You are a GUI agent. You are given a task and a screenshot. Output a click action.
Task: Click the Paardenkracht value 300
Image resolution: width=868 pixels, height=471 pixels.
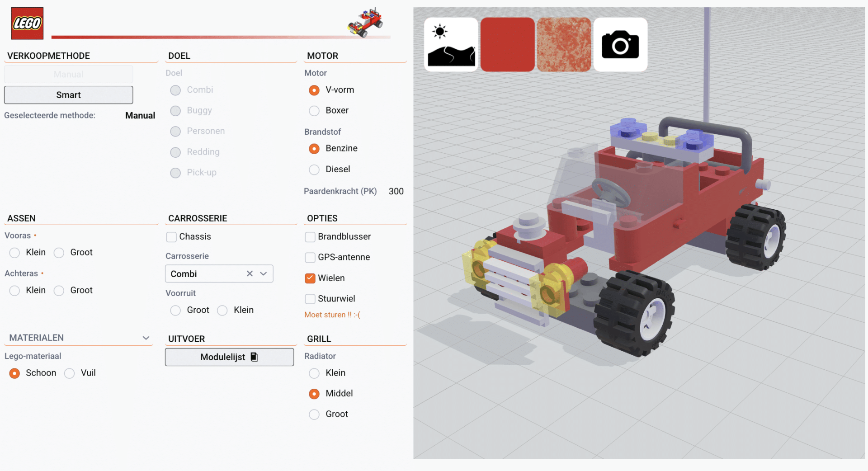[396, 191]
